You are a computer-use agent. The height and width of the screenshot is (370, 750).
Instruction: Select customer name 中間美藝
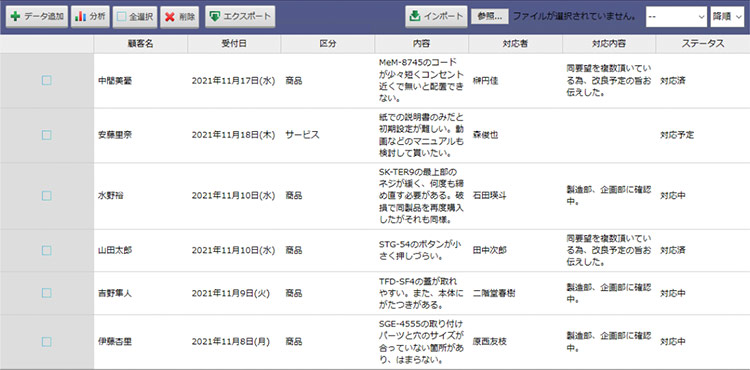pos(115,81)
